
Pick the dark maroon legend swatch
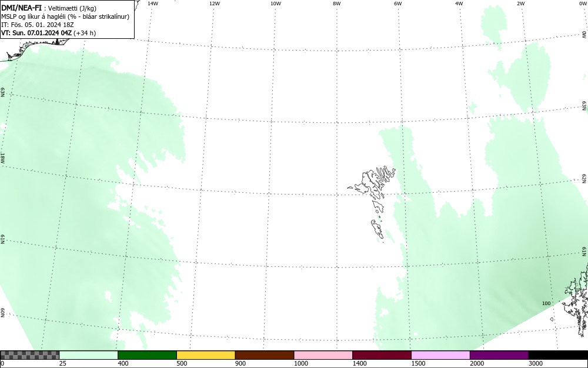point(382,355)
